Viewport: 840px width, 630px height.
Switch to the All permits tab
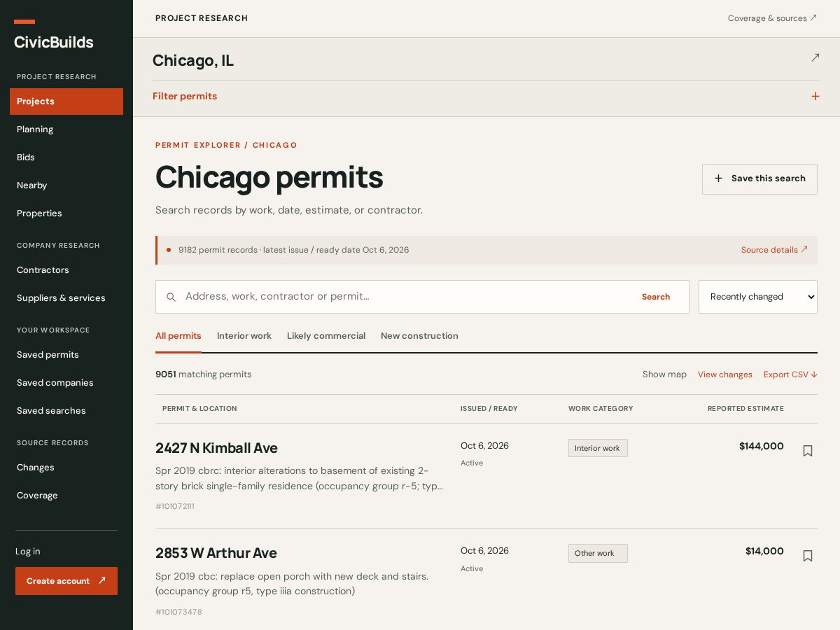coord(178,336)
